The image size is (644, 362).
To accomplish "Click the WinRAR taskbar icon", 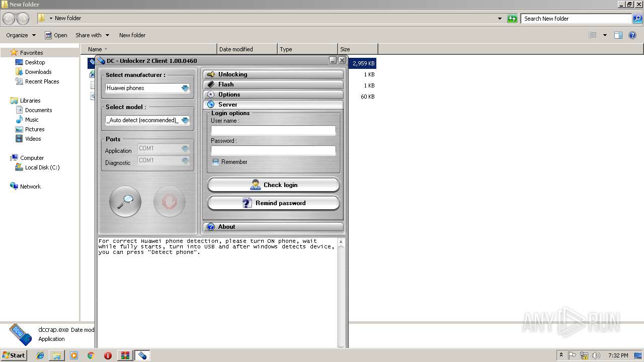I will (125, 355).
